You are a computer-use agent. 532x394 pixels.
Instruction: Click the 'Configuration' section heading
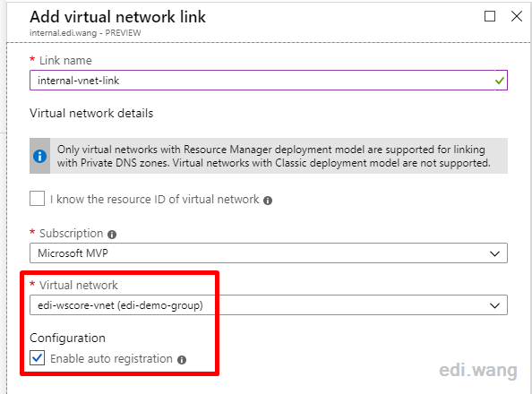click(67, 338)
